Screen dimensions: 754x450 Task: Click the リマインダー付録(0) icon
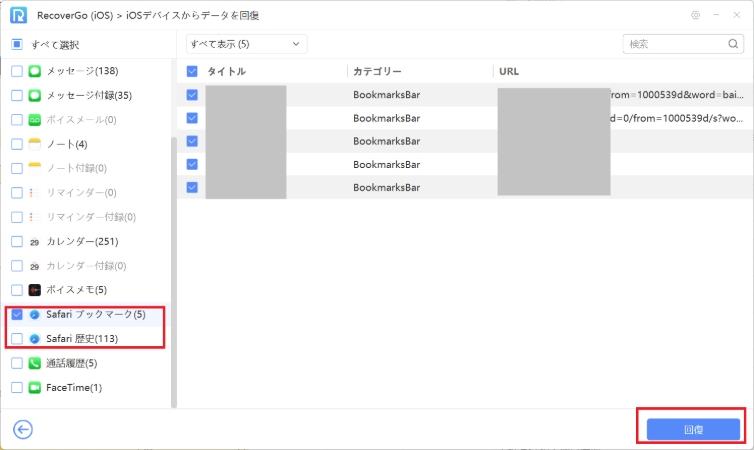coord(35,217)
